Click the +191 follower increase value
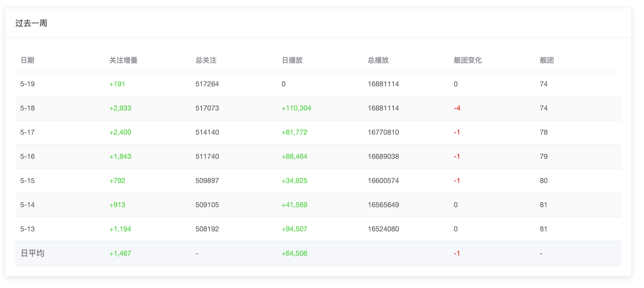The image size is (644, 288). [117, 84]
